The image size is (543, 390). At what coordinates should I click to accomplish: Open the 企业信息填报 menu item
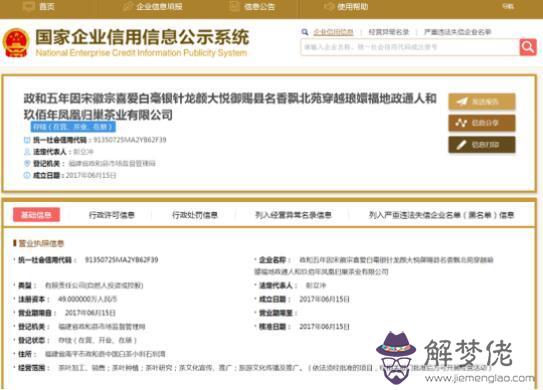click(x=159, y=6)
